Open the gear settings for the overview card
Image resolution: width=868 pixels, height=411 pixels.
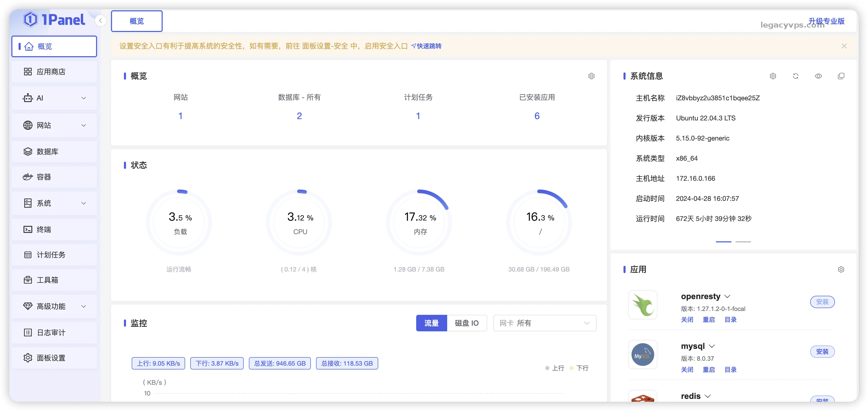point(591,76)
